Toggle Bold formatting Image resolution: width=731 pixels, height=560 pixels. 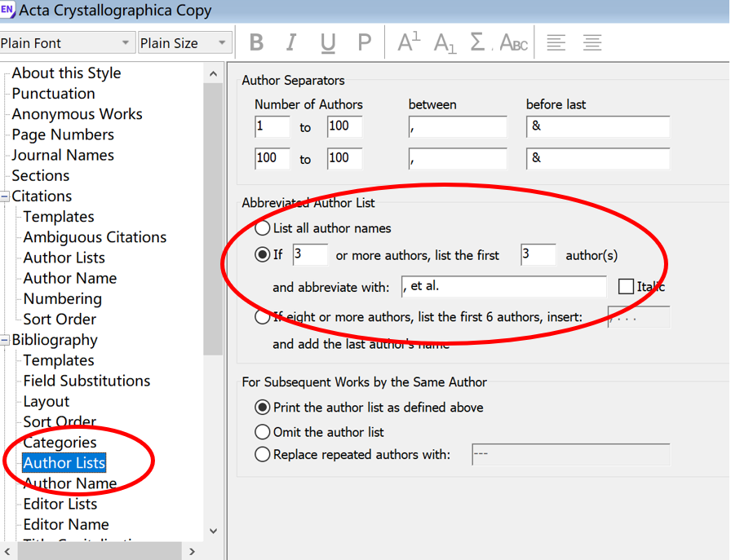[256, 43]
